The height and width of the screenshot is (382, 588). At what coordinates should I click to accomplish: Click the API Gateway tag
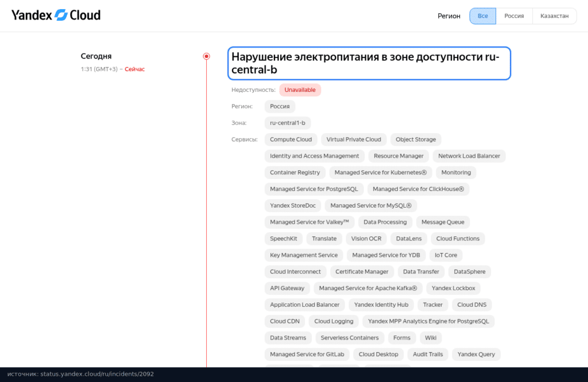[287, 287]
